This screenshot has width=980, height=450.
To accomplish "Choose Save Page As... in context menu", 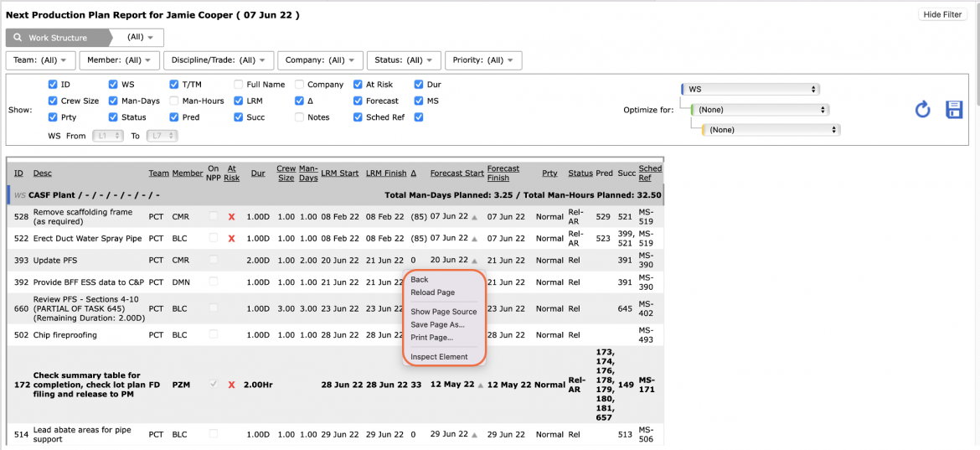I will point(437,324).
